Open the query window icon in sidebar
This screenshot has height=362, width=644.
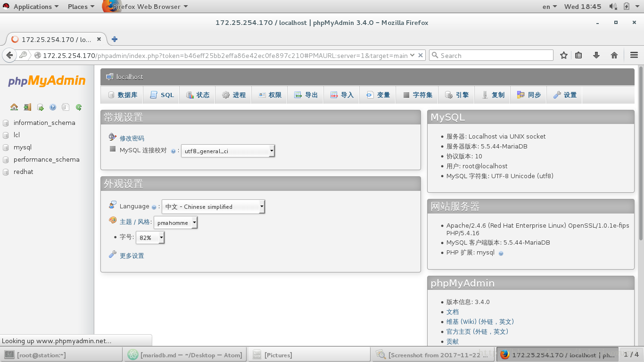tap(40, 107)
